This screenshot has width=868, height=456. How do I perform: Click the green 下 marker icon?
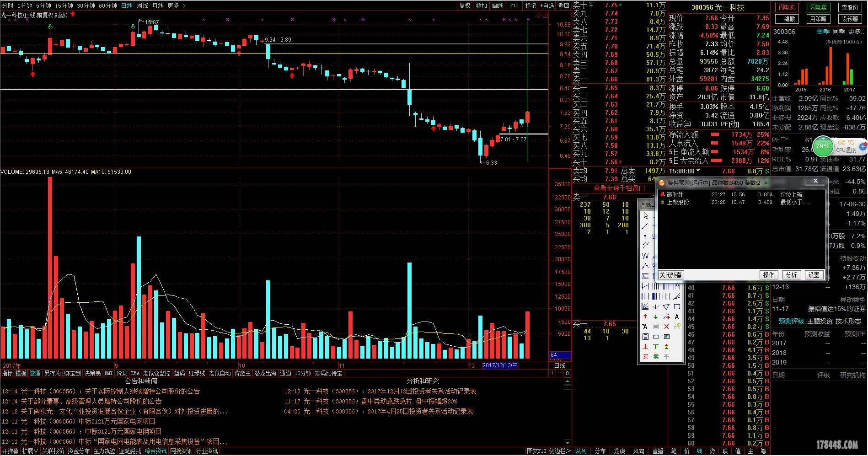[x=656, y=347]
